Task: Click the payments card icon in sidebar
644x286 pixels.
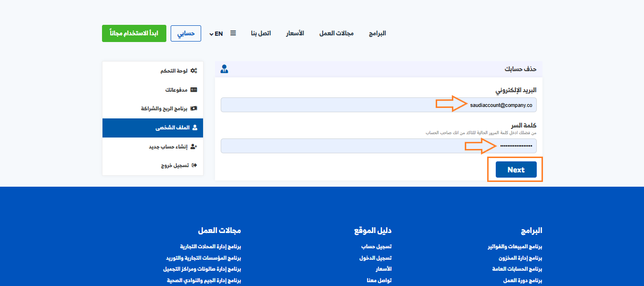Action: [194, 90]
